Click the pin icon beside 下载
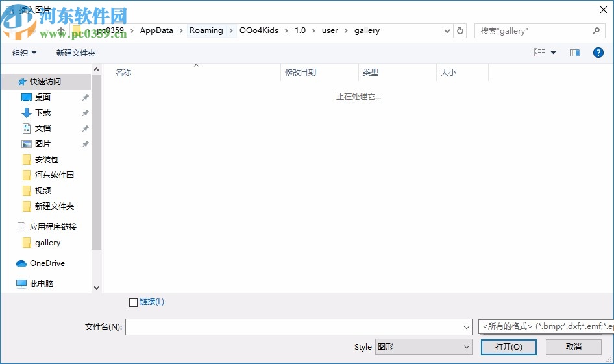This screenshot has width=614, height=364. [x=85, y=113]
